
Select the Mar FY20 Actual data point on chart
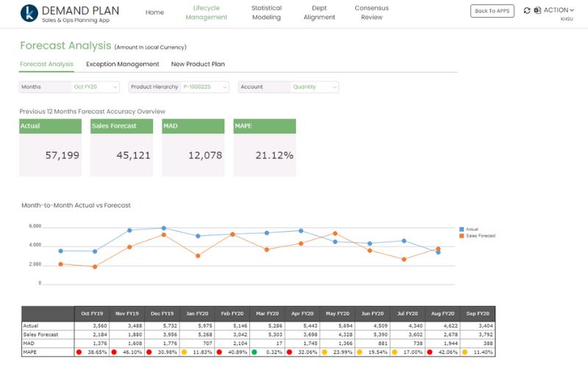[x=266, y=232]
